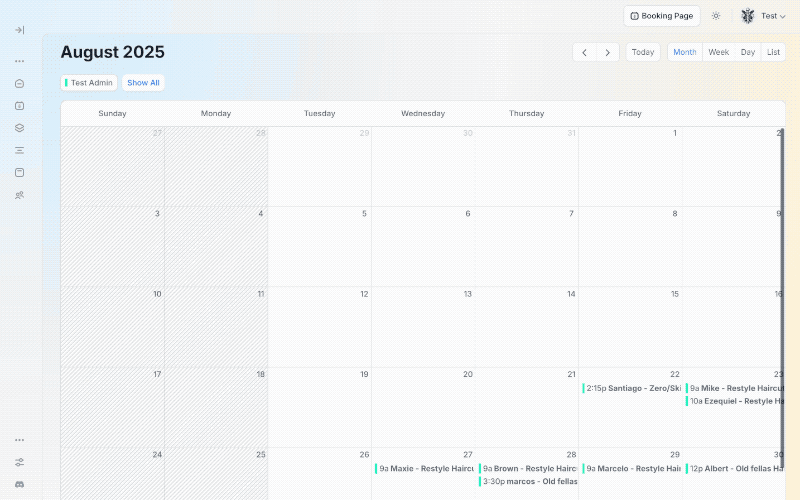800x500 pixels.
Task: Open the Discord icon in sidebar
Action: point(19,484)
